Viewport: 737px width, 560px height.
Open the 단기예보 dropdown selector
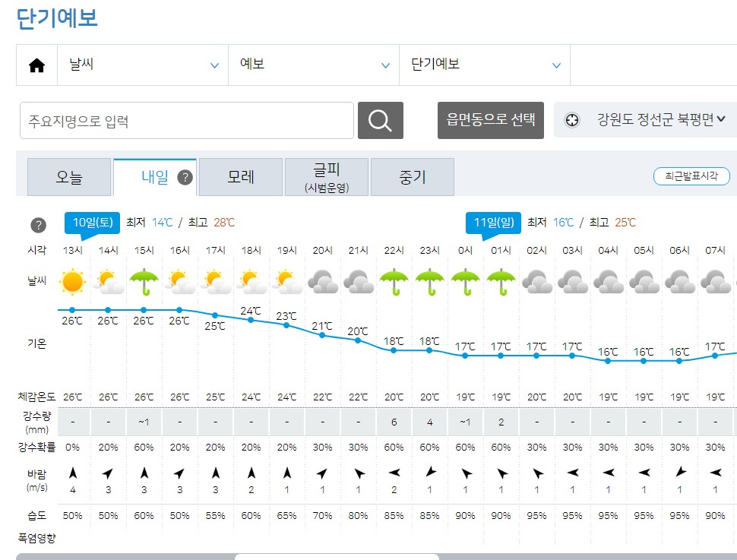tap(485, 65)
